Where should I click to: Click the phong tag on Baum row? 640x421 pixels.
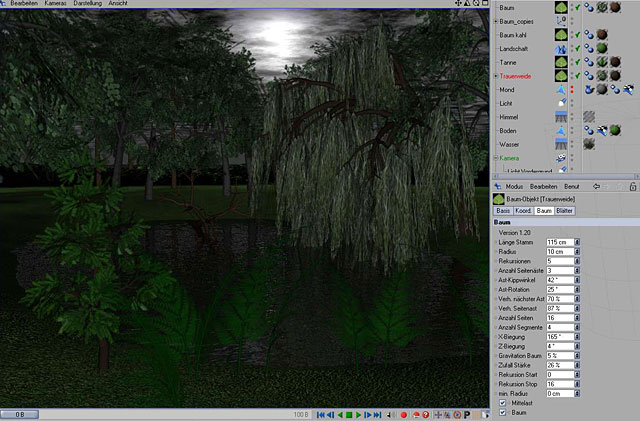point(589,7)
